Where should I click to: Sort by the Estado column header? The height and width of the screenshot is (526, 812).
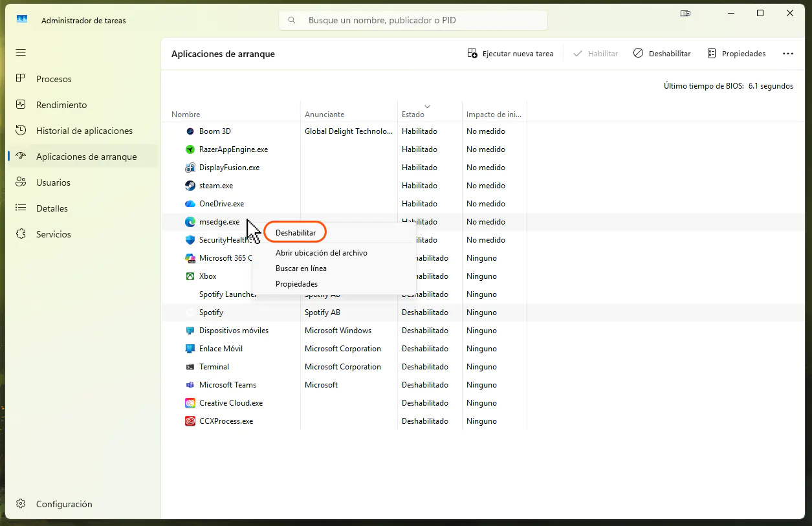click(413, 115)
